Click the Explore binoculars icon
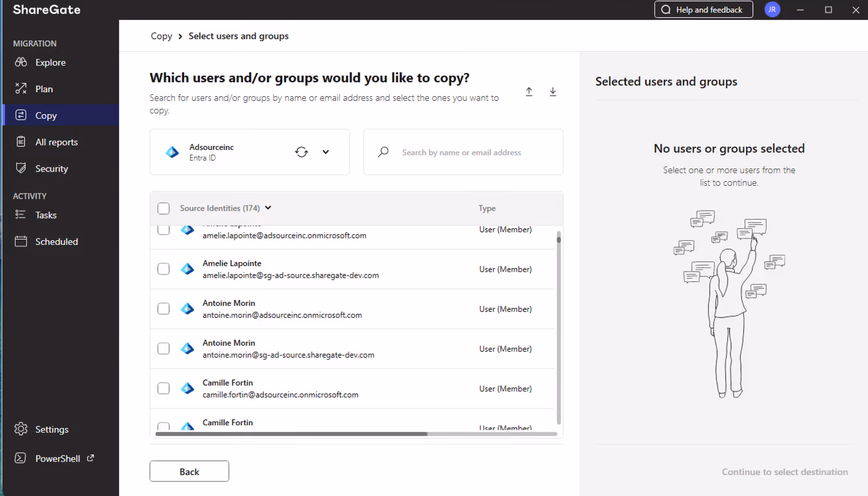The image size is (868, 496). tap(21, 62)
